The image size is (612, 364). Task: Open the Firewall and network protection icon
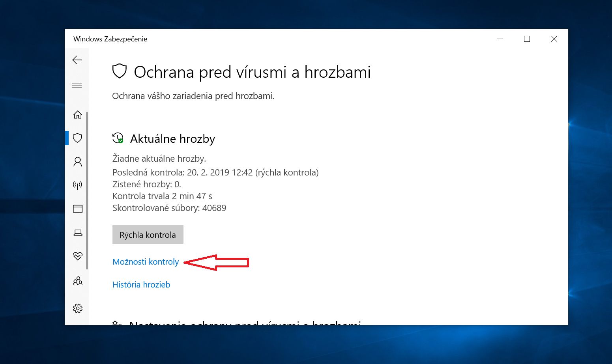click(x=78, y=185)
